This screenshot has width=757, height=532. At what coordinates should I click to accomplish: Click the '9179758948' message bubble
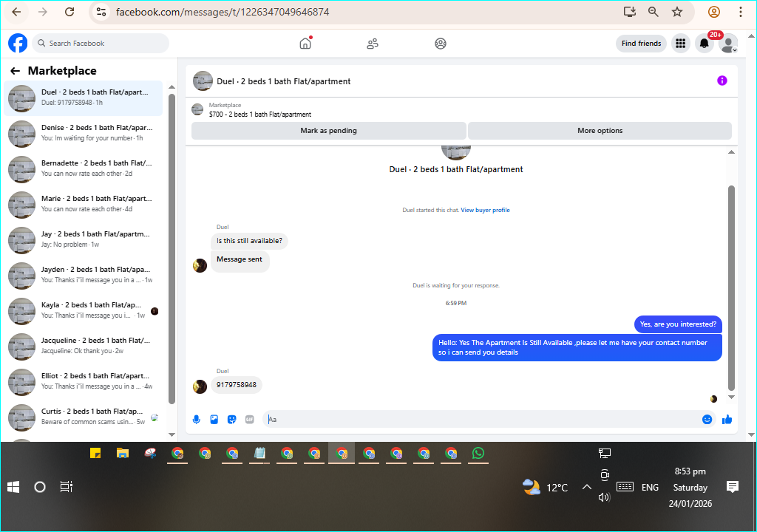pos(236,385)
